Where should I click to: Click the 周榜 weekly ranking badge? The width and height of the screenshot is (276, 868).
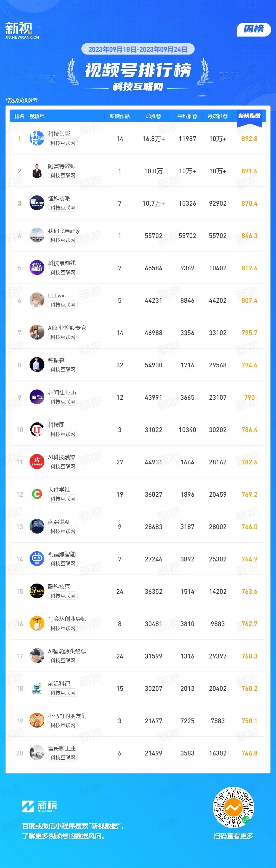pos(254,29)
